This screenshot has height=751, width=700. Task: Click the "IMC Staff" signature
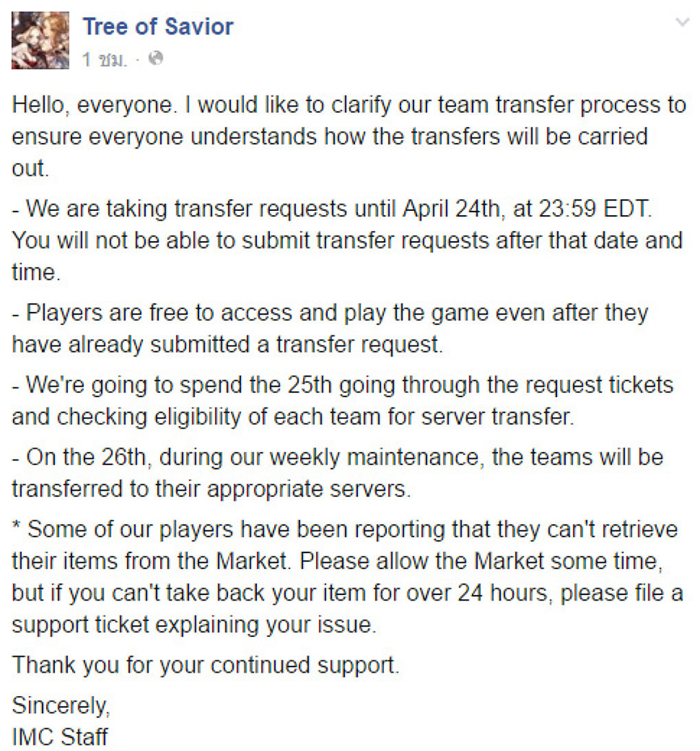60,737
